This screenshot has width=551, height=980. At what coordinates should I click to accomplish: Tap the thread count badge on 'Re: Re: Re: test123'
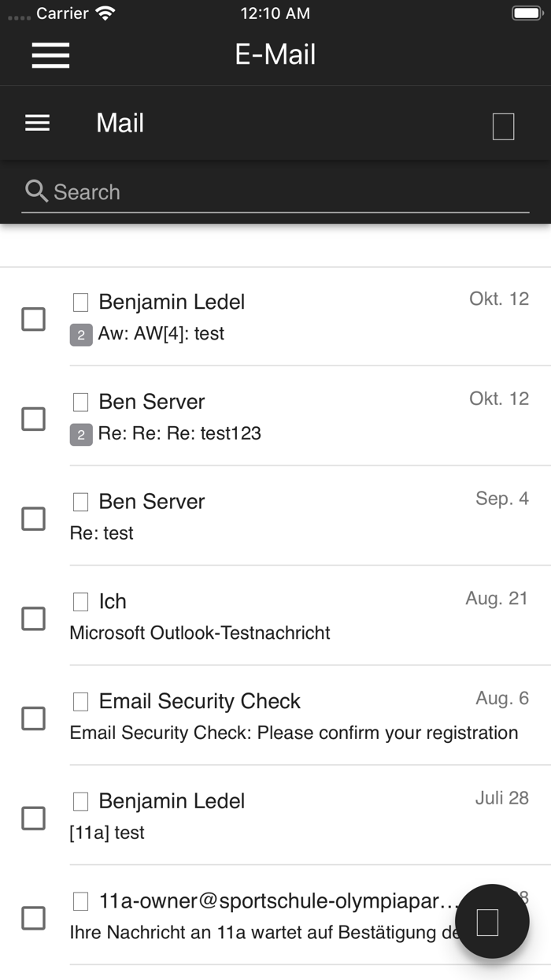tap(81, 434)
